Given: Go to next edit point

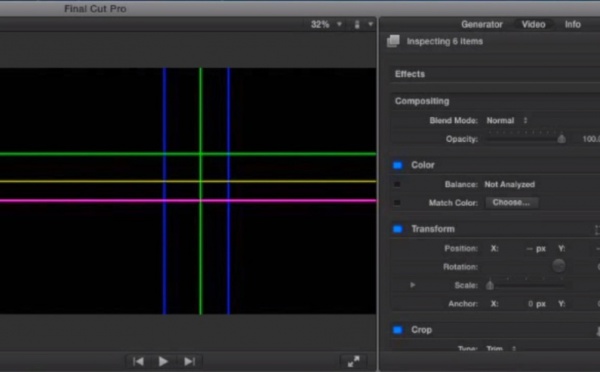Looking at the screenshot, I should (189, 361).
